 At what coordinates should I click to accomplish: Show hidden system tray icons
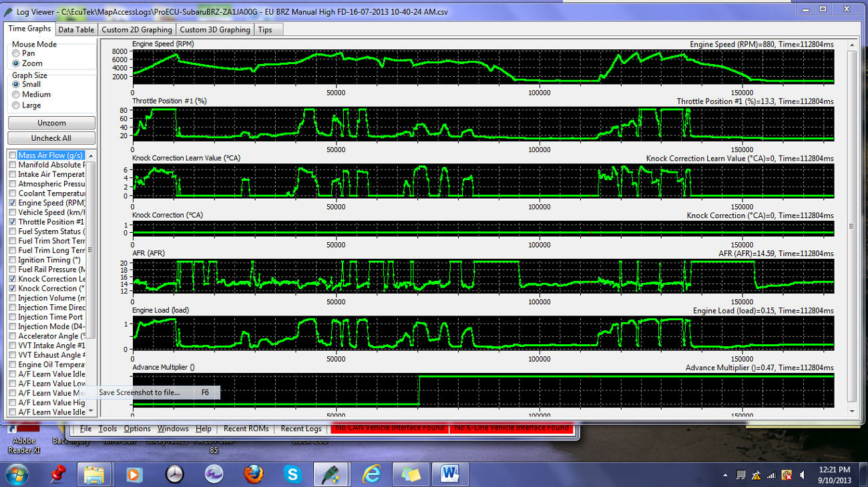pos(725,475)
